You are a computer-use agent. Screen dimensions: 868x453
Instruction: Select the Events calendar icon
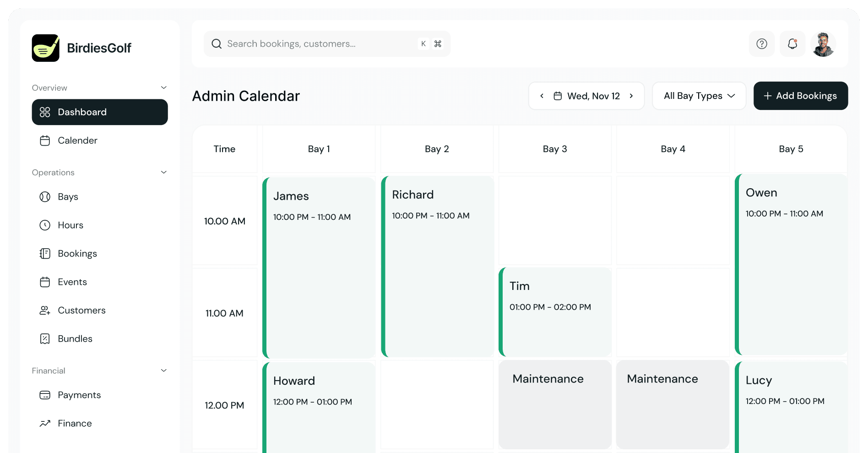[45, 282]
